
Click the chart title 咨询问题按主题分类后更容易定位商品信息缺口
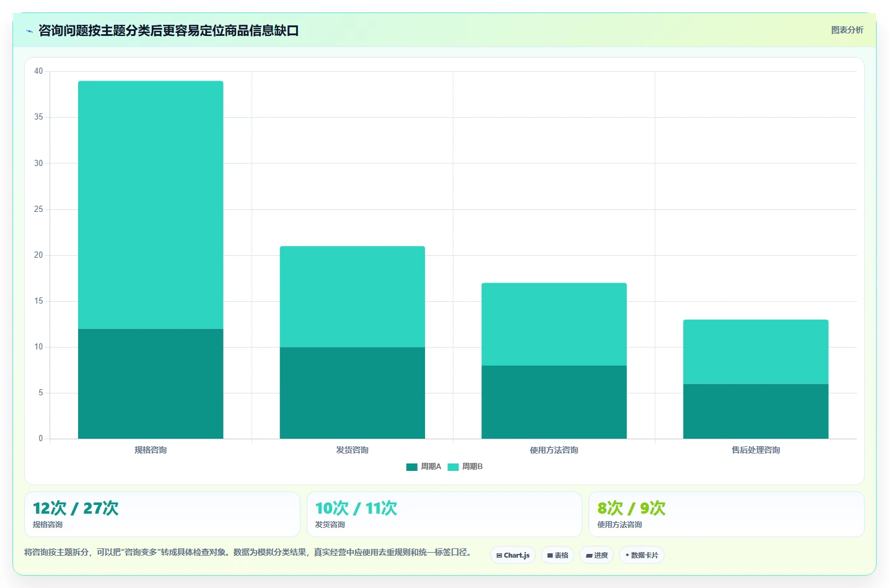[x=169, y=30]
